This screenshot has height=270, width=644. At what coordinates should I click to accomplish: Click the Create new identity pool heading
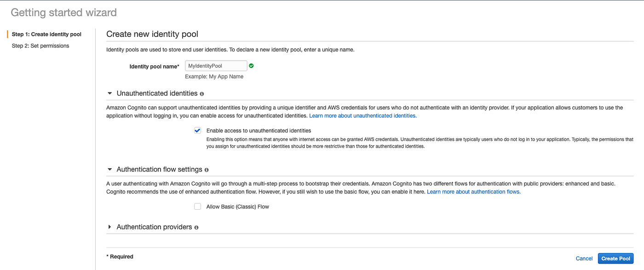pos(152,34)
